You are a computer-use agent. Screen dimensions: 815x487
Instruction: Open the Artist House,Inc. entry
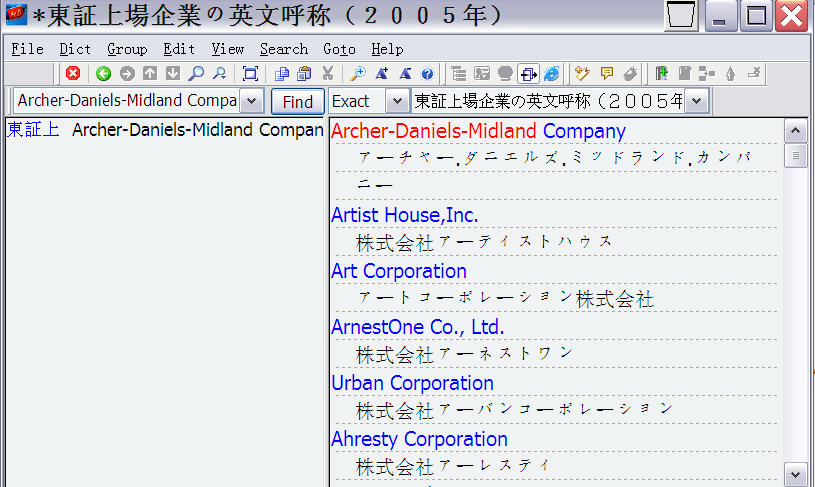[x=404, y=215]
